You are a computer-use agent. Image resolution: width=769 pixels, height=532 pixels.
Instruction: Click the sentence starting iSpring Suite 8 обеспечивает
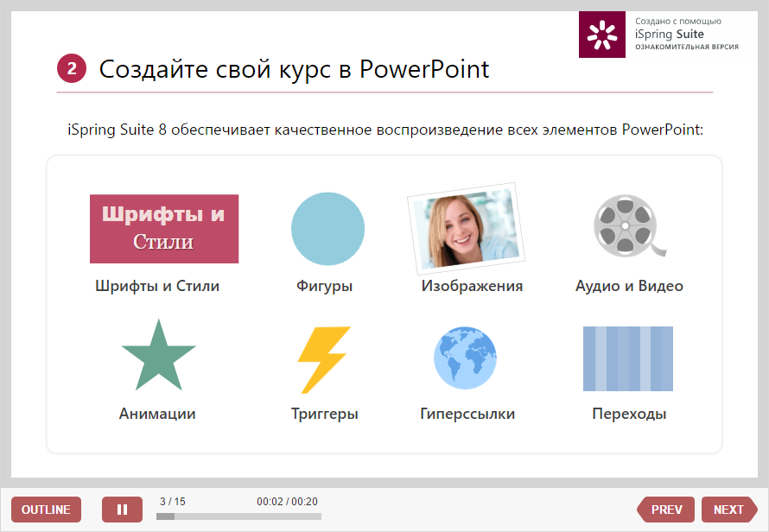pyautogui.click(x=385, y=130)
